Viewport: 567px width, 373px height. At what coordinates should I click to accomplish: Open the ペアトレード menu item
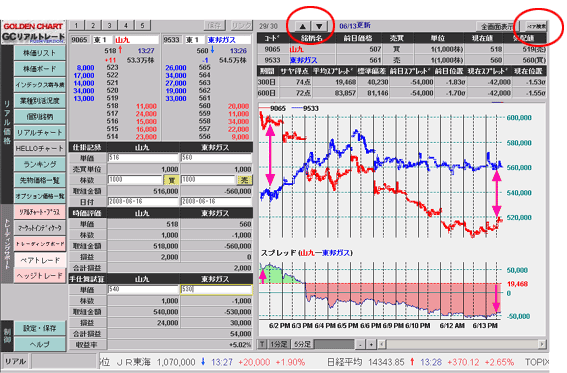[40, 260]
